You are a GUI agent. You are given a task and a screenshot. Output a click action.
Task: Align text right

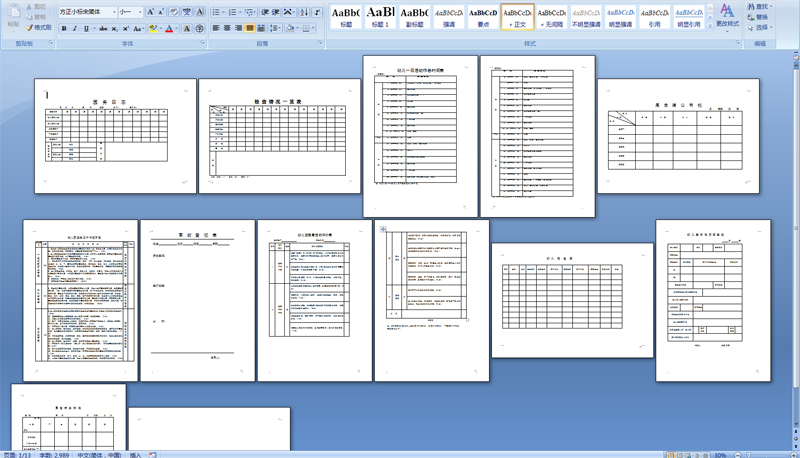[x=238, y=28]
